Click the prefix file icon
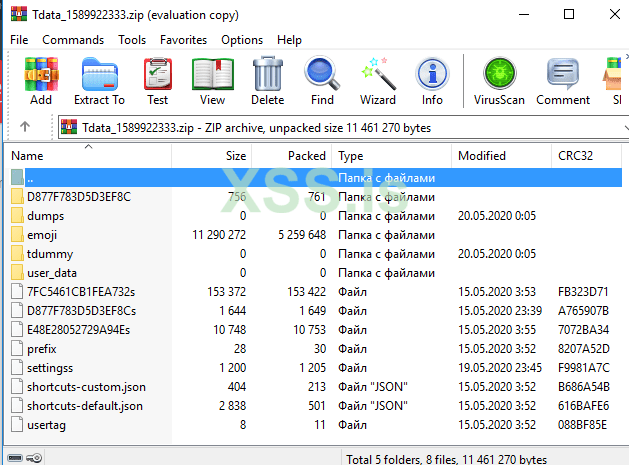The image size is (629, 465). 17,349
